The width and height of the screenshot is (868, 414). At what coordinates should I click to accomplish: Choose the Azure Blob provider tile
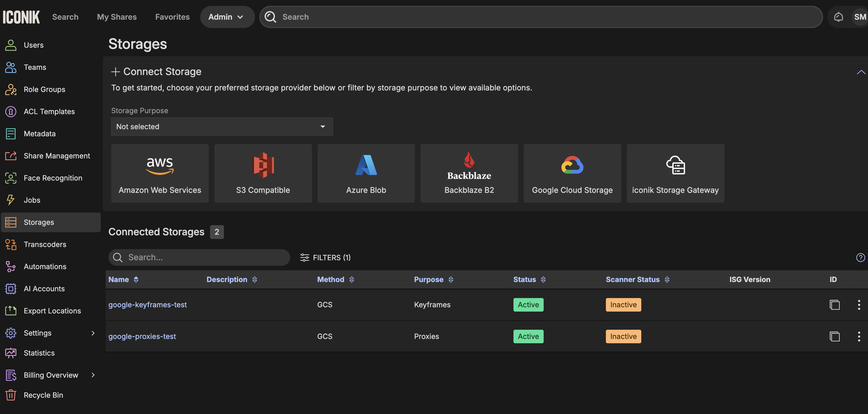tap(366, 173)
